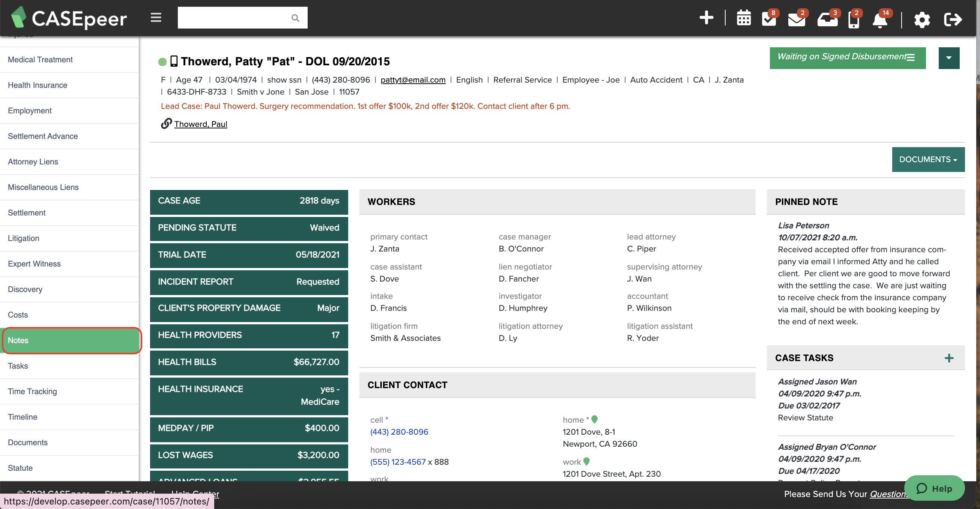This screenshot has height=509, width=980.
Task: Open Expert Witness in sidebar
Action: pyautogui.click(x=69, y=264)
